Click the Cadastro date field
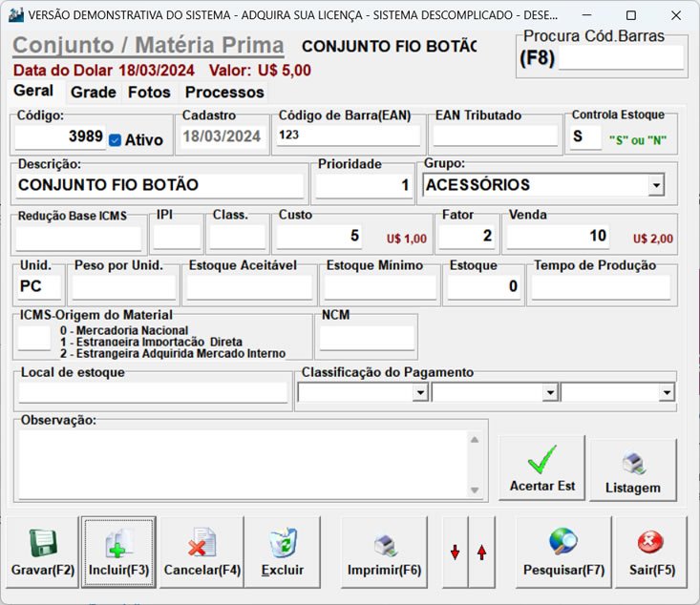The height and width of the screenshot is (605, 700). pos(222,136)
